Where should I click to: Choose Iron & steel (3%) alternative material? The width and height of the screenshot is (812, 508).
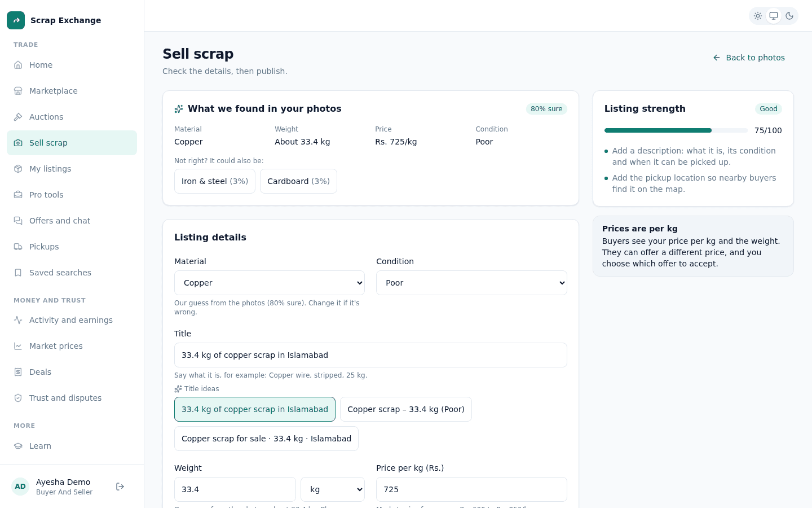[215, 181]
